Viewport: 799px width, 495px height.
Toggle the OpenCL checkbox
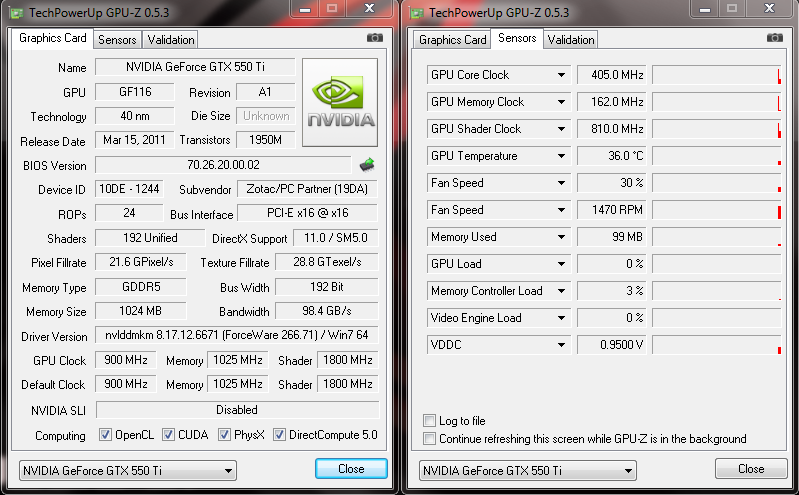[x=105, y=435]
